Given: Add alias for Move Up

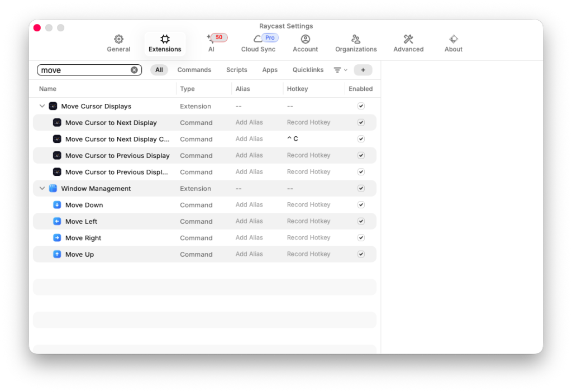Looking at the screenshot, I should coord(249,254).
